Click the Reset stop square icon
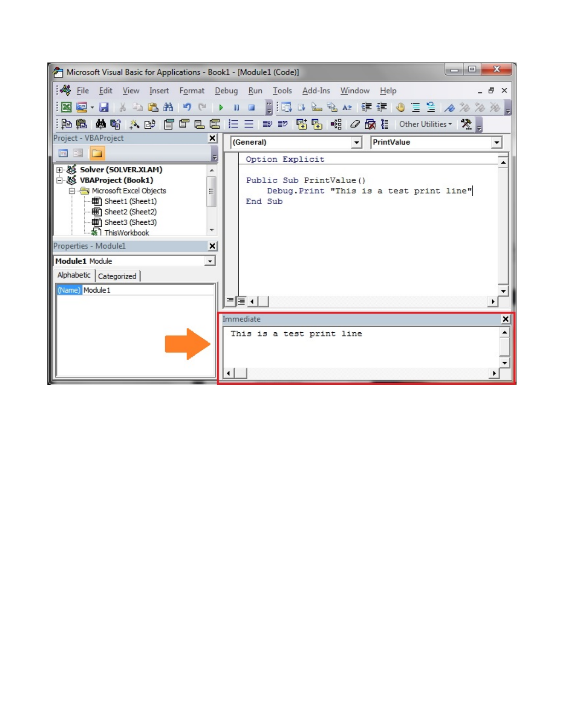Image resolution: width=563 pixels, height=728 pixels. click(x=252, y=108)
